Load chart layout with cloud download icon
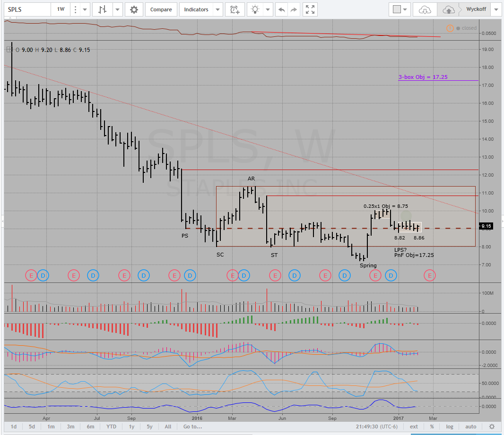The height and width of the screenshot is (435, 504). (425, 9)
